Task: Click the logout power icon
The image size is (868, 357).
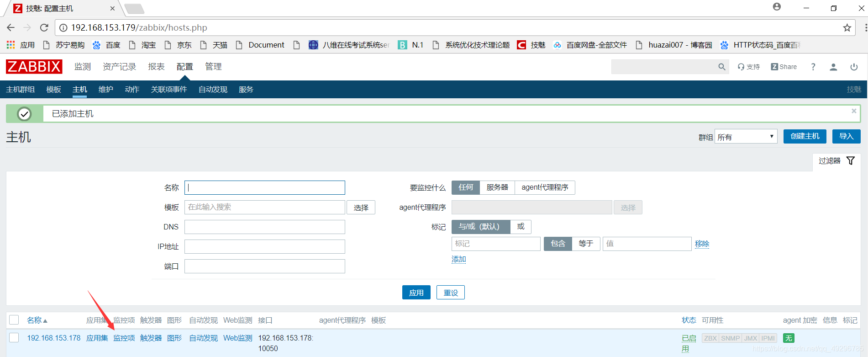Action: [x=854, y=67]
